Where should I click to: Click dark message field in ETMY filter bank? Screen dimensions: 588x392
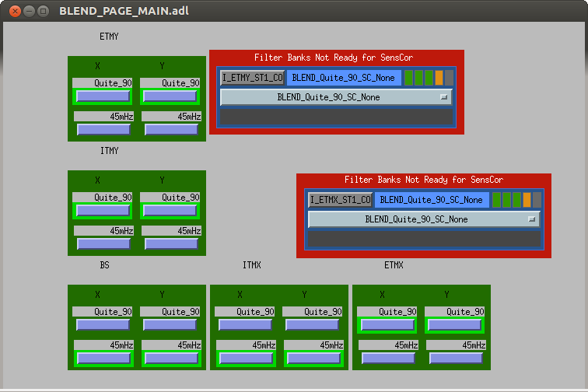click(x=336, y=117)
